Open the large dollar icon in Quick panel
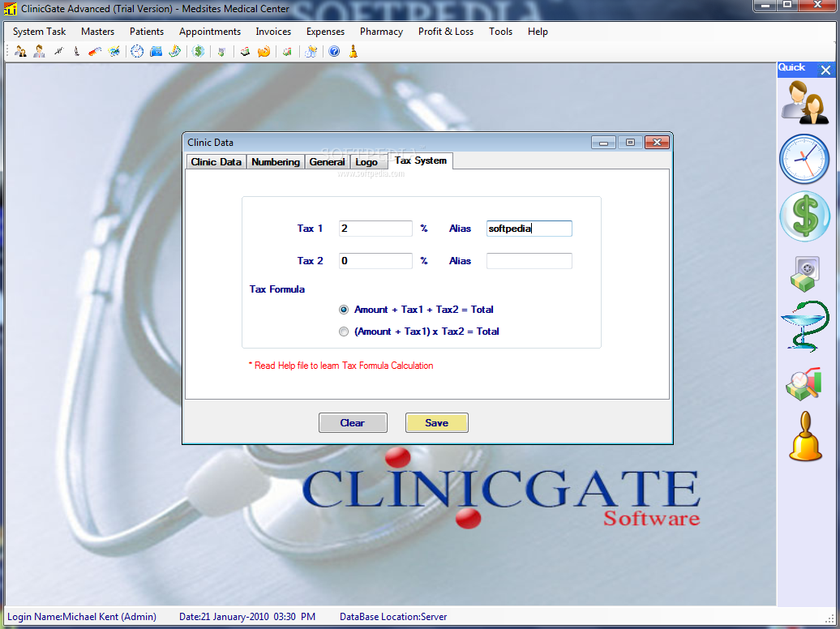Screen dimensions: 840x629 [804, 216]
